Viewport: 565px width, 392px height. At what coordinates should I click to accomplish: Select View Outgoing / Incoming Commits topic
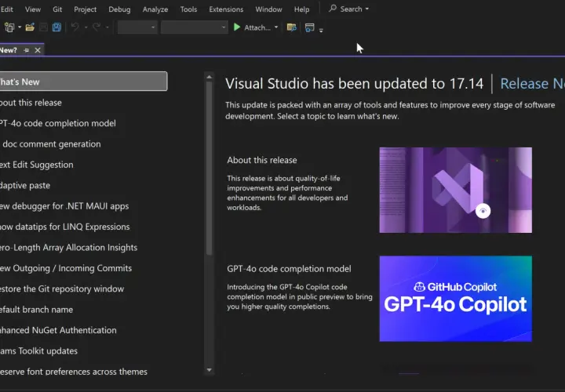(x=66, y=268)
